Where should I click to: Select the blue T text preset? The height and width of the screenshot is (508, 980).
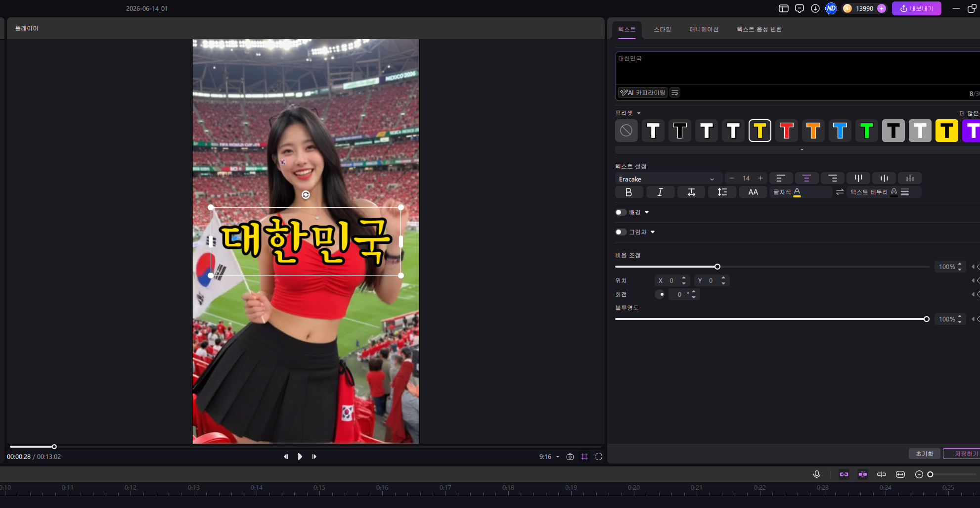[840, 131]
